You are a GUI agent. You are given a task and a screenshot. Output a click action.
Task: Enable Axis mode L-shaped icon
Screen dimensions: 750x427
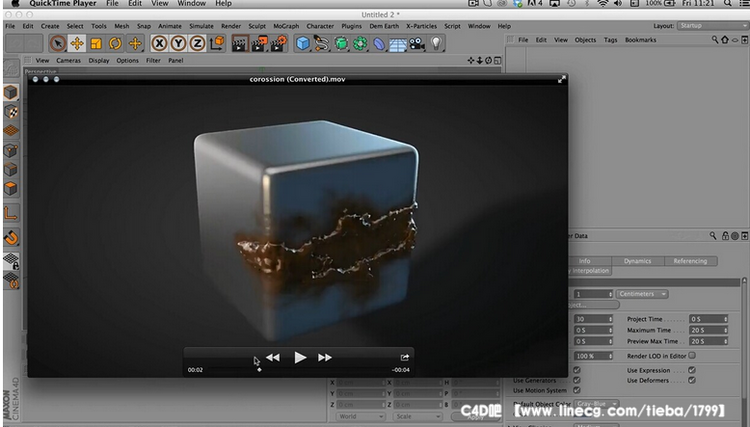11,213
